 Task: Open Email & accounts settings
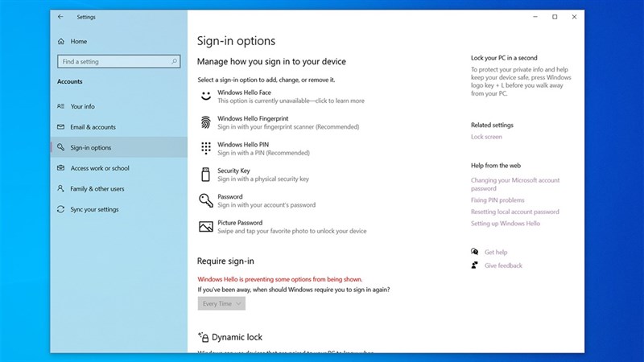click(x=93, y=127)
